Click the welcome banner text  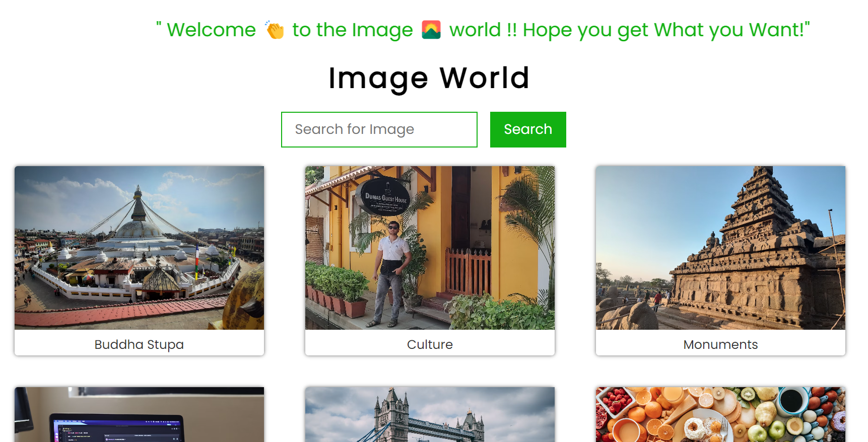483,30
